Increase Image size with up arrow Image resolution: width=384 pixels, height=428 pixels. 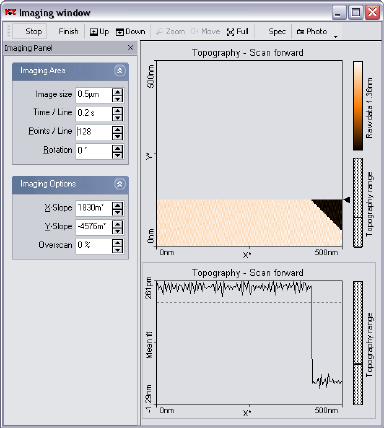tap(117, 91)
